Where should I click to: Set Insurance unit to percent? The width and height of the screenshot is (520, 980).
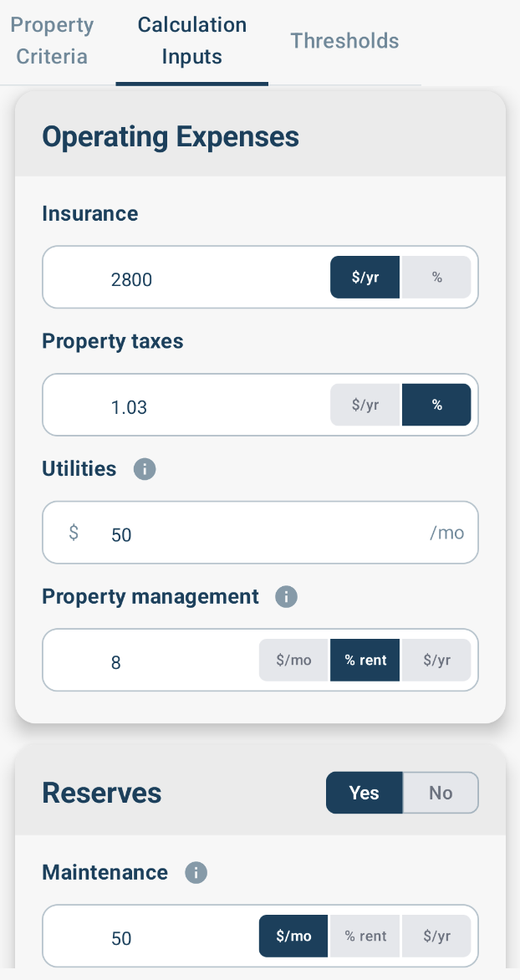(436, 277)
